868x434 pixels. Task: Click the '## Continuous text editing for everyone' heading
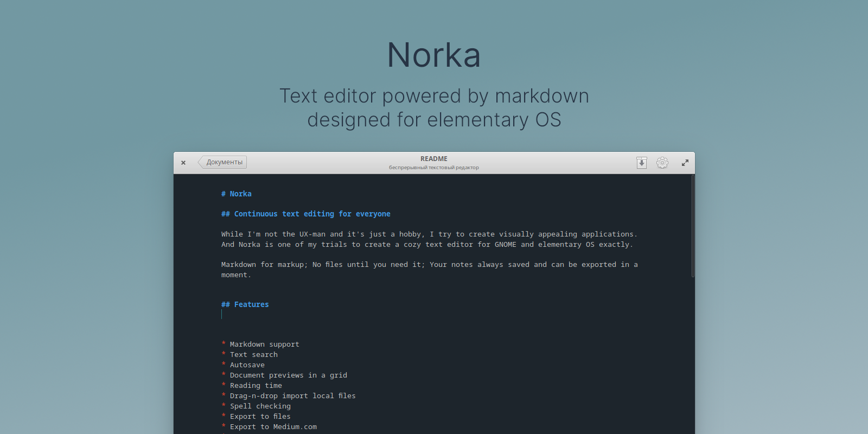tap(306, 214)
